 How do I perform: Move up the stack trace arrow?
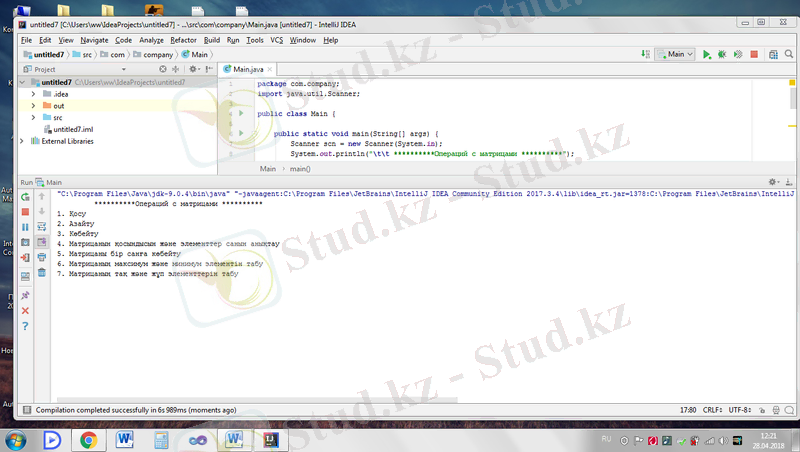42,196
